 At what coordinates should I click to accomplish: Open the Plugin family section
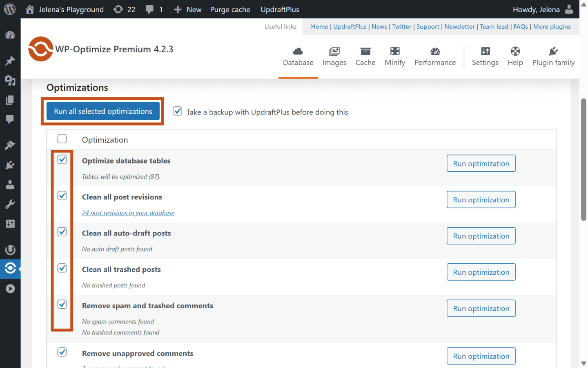(553, 56)
